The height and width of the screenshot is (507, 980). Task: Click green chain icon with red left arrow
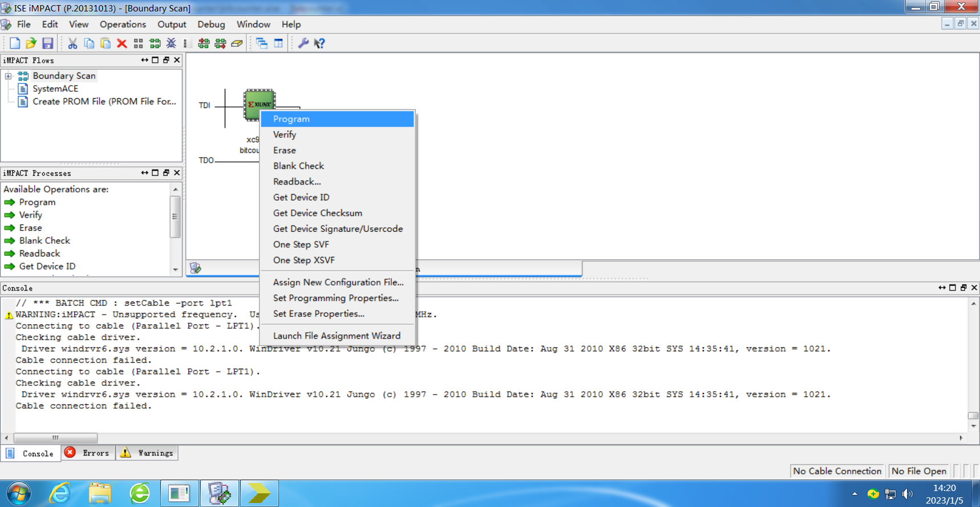pos(204,43)
